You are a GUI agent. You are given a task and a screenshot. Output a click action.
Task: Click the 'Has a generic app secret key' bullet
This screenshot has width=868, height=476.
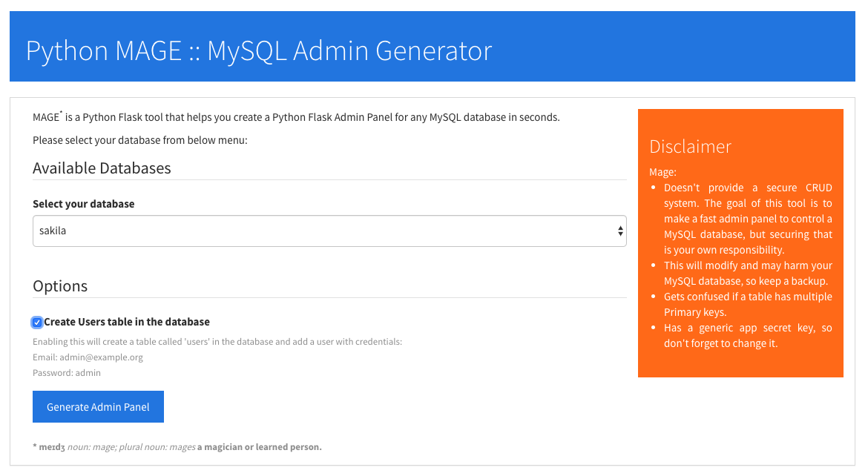748,335
